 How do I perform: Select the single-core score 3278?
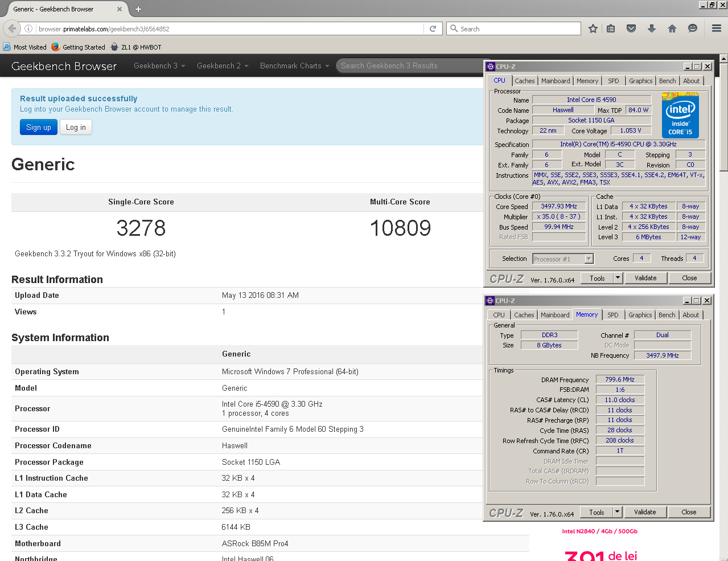pyautogui.click(x=141, y=228)
